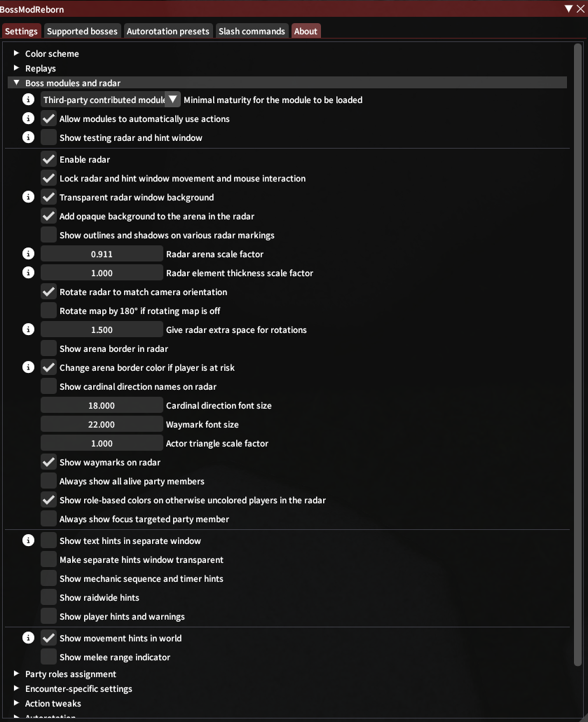Open the Slash commands tab
The image size is (588, 722).
252,31
